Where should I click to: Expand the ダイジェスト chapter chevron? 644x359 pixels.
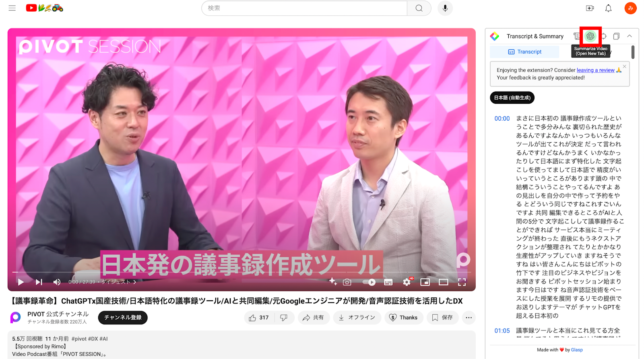(x=135, y=282)
